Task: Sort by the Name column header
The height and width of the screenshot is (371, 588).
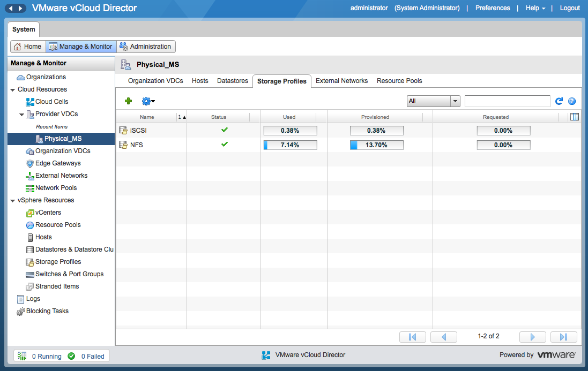Action: [x=147, y=117]
